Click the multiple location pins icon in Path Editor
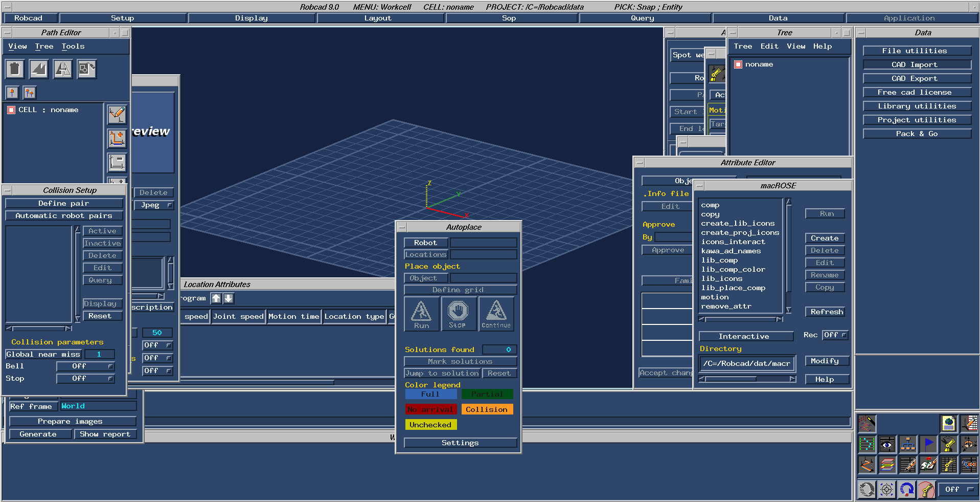Screen dimensions: 980x502 [30, 93]
